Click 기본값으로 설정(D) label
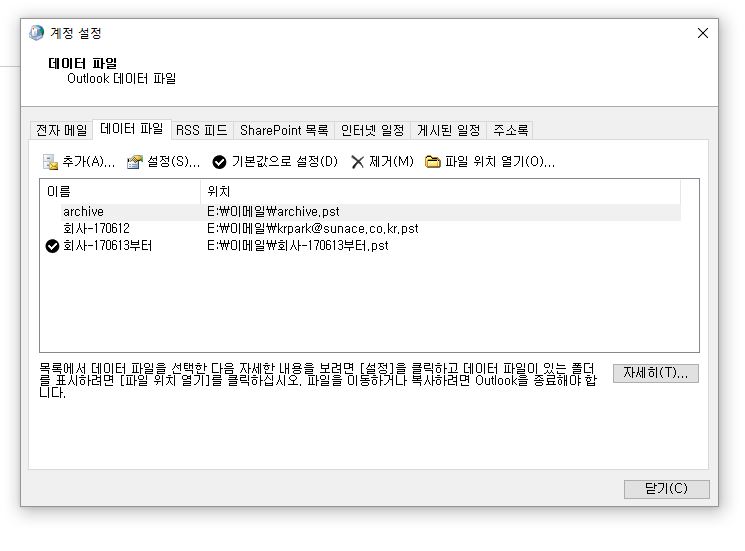745x551 pixels. coord(285,162)
